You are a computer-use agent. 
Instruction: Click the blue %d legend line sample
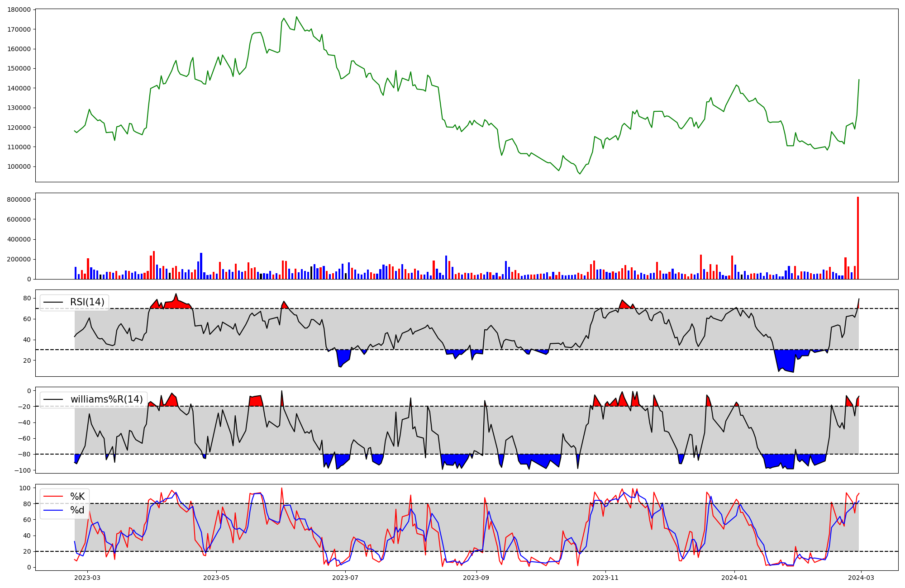pos(52,510)
